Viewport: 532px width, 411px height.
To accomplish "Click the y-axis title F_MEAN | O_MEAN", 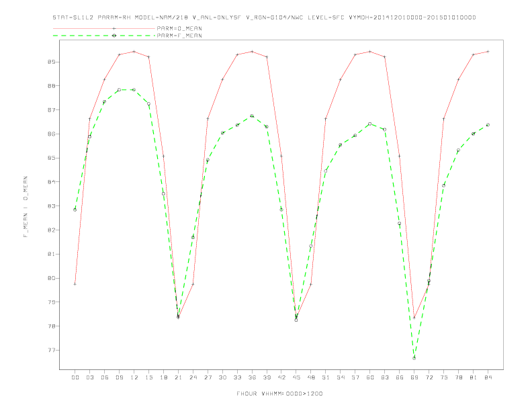I will (x=26, y=207).
